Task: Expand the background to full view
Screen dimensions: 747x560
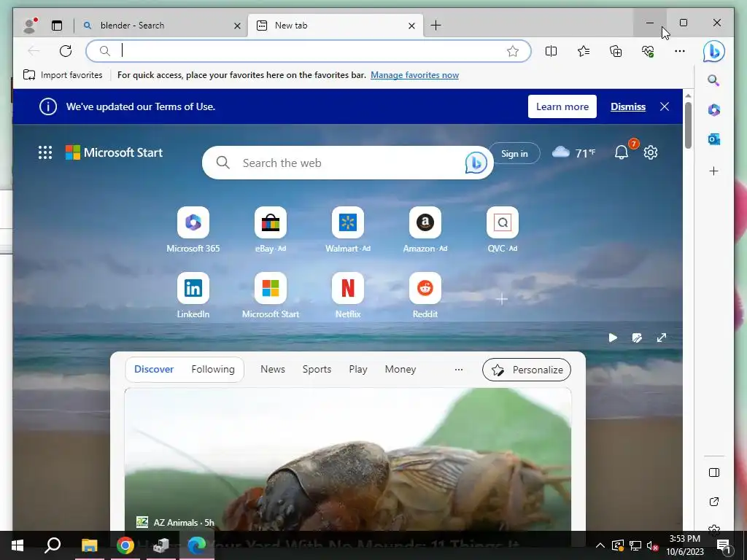Action: (x=662, y=338)
